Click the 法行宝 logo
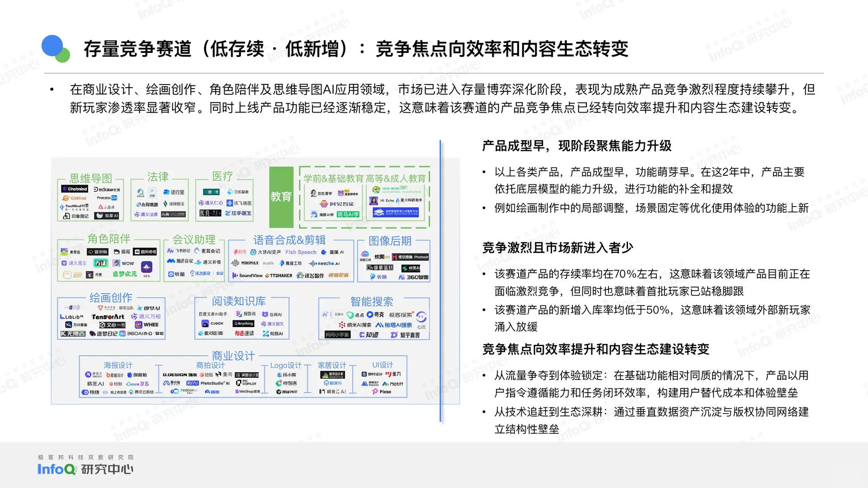The image size is (868, 488). point(174,192)
